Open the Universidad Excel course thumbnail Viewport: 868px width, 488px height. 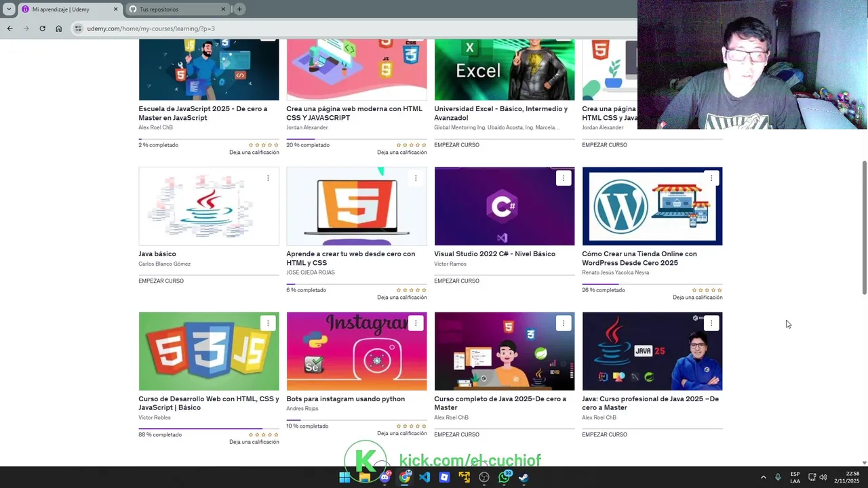pos(505,70)
